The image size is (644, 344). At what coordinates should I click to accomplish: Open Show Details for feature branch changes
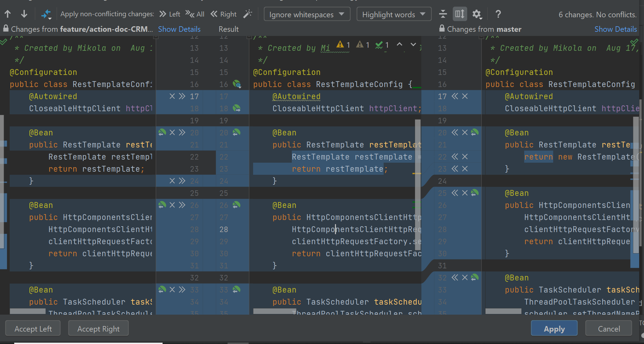click(x=179, y=29)
